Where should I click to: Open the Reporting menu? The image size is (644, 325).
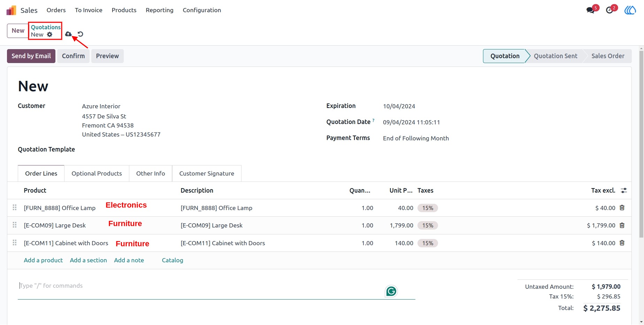[160, 10]
